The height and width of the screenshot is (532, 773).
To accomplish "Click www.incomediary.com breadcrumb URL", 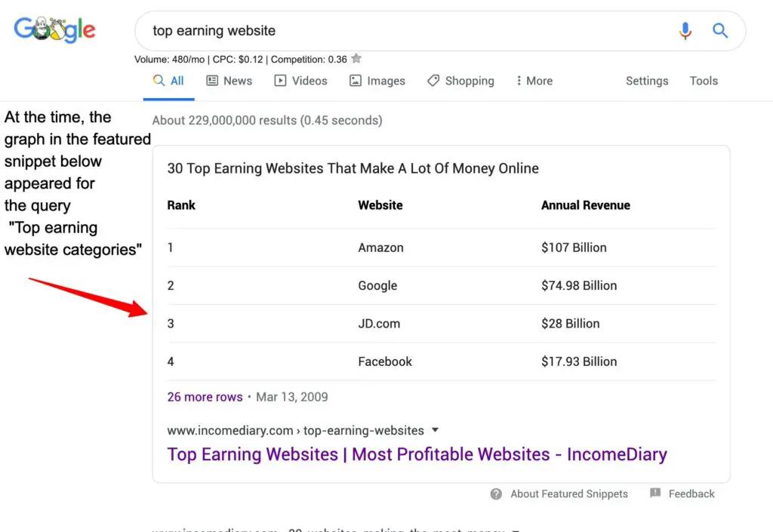I will tap(295, 431).
